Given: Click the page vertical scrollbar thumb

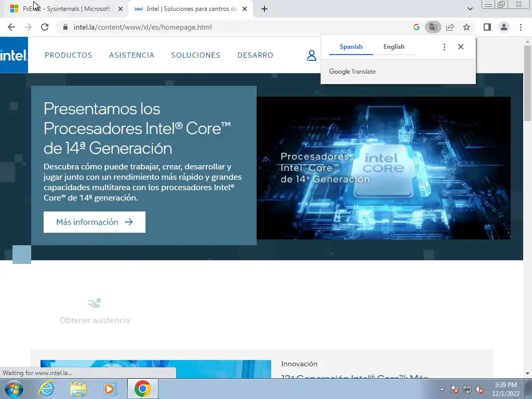Looking at the screenshot, I should [x=527, y=83].
